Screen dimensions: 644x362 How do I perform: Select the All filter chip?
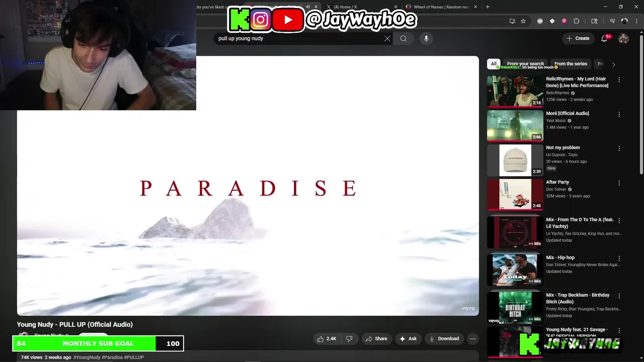[x=494, y=64]
